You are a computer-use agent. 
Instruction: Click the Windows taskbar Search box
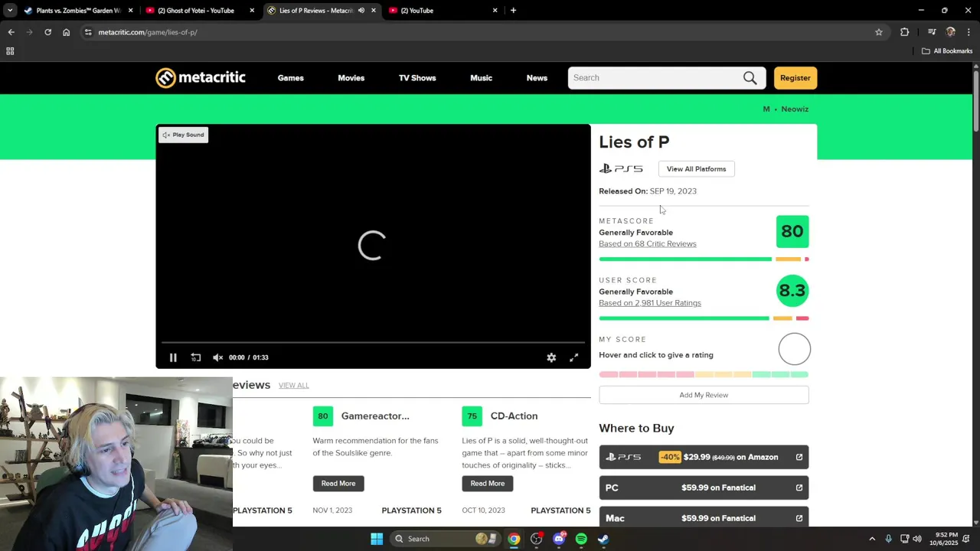click(x=446, y=539)
